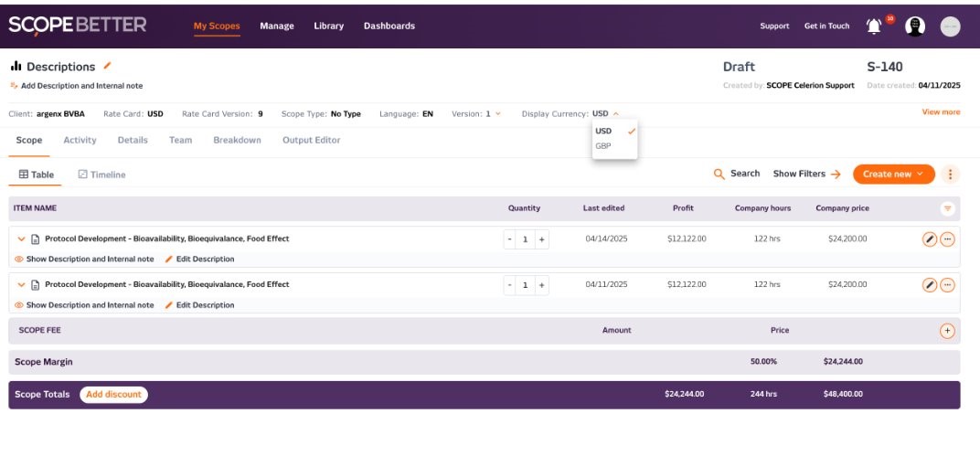Click the S-140 scope identifier
Viewport: 980px width, 456px height.
[885, 67]
